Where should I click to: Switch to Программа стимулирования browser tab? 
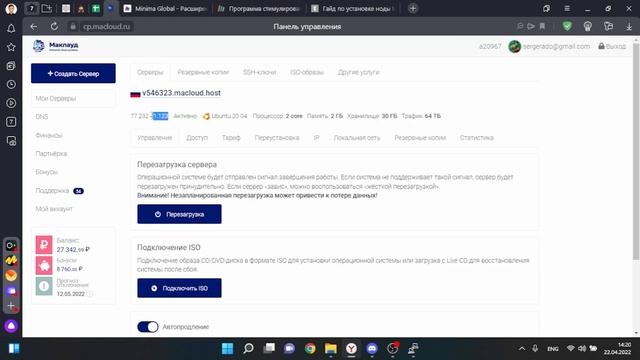coord(260,8)
